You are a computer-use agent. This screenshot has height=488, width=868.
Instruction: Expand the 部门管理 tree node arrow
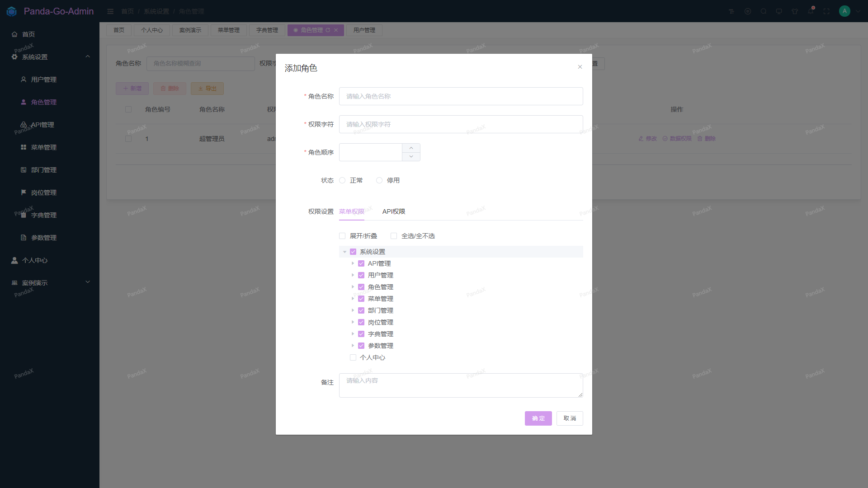click(x=353, y=310)
